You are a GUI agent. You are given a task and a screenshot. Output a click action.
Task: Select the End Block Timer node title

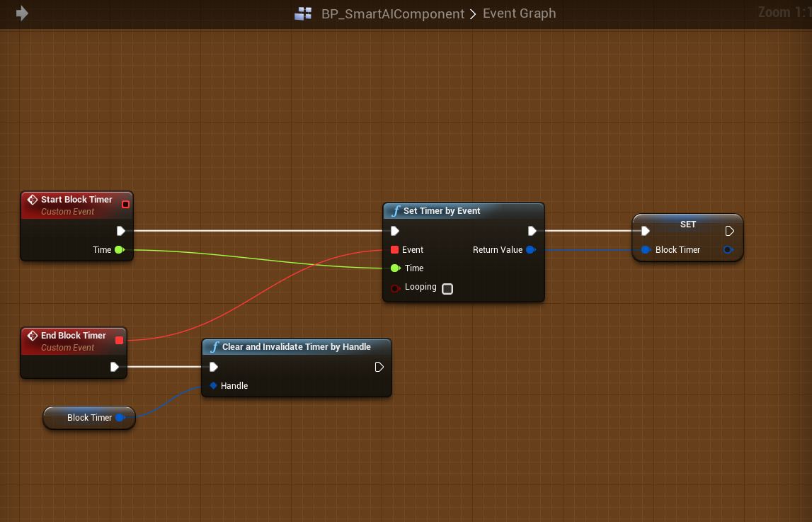click(x=74, y=336)
